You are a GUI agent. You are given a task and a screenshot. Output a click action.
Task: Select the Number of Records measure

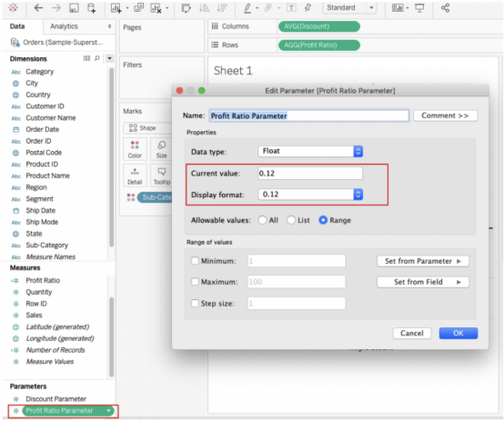point(55,350)
